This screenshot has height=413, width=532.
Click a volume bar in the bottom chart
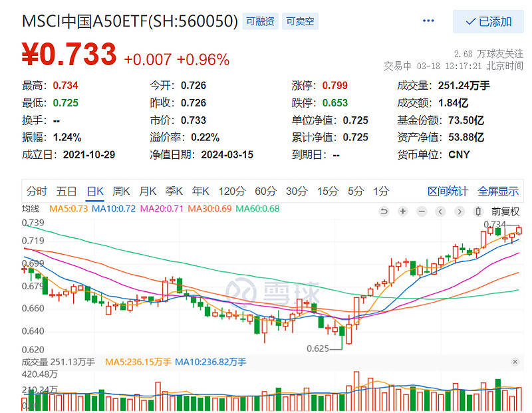coord(266,399)
